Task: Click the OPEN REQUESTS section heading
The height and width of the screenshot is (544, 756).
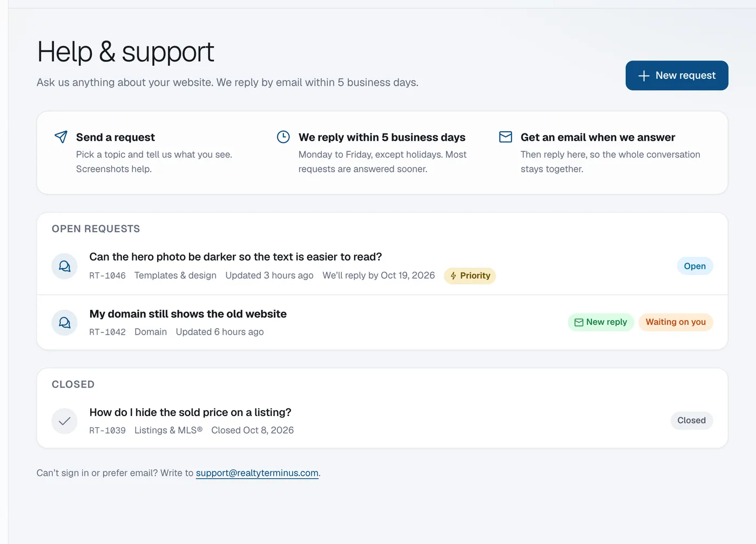Action: pyautogui.click(x=96, y=229)
